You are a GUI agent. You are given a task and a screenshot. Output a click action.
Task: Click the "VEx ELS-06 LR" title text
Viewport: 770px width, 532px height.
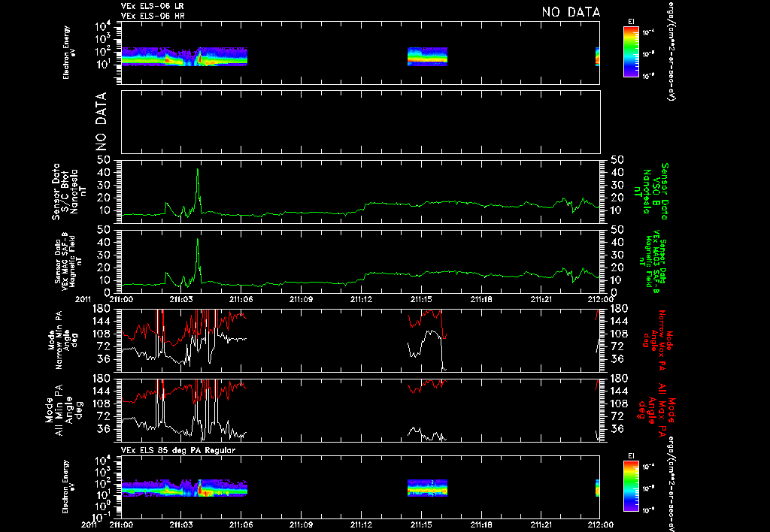(152, 6)
